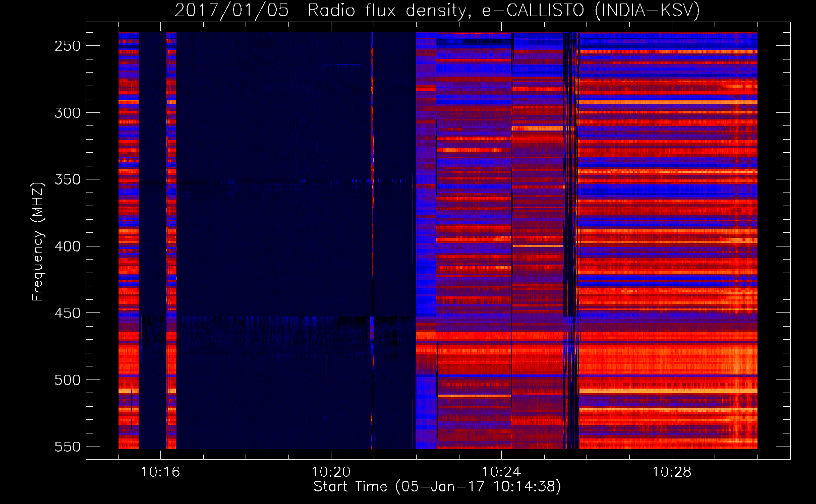Click the 'Start Time (05-Jan-17 10:14:38)' axis title
816x504 pixels.
tap(437, 487)
